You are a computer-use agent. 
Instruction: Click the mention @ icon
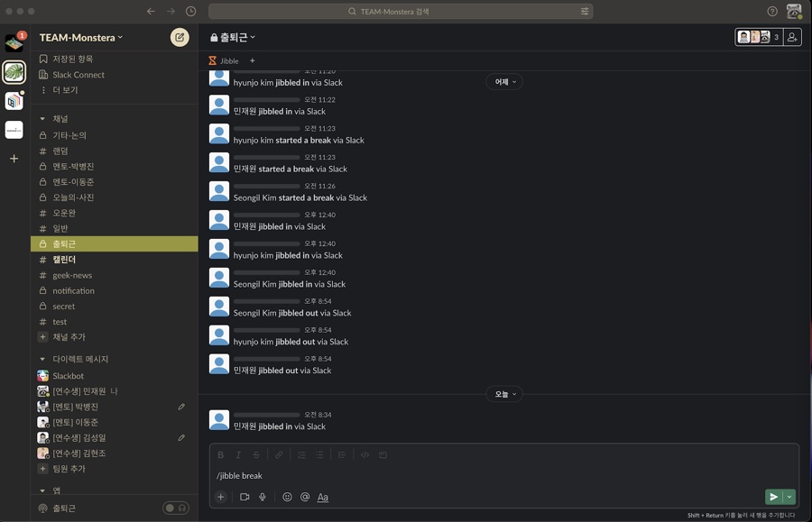[305, 497]
